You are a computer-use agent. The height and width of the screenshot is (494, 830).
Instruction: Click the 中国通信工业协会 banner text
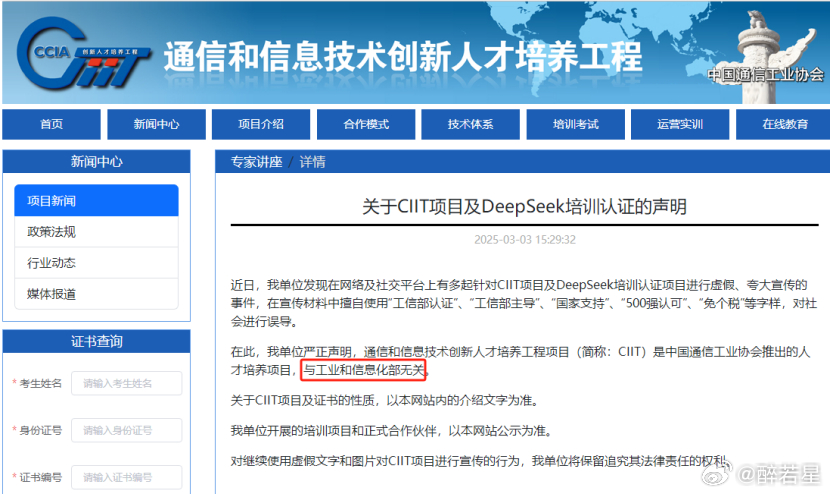[765, 75]
